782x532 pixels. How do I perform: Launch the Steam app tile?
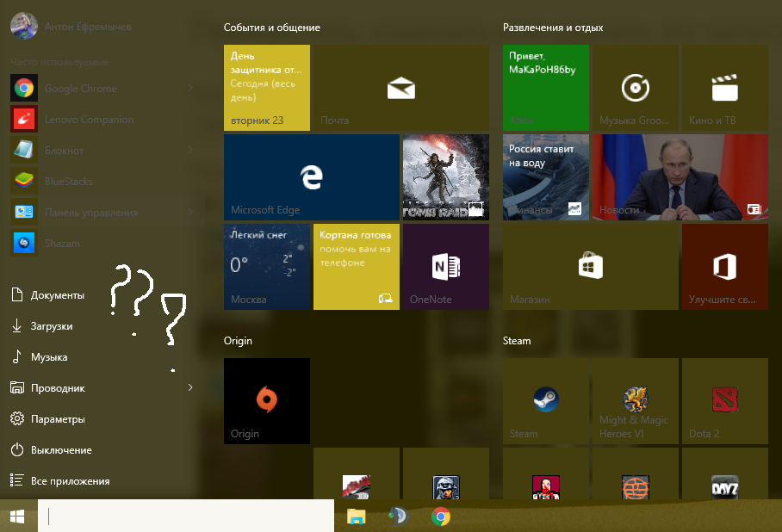(546, 401)
